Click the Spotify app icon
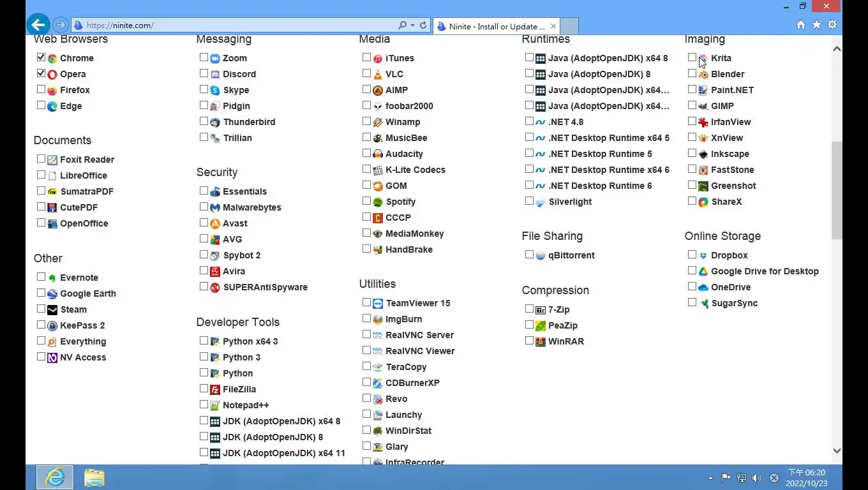The width and height of the screenshot is (868, 490). coord(378,202)
